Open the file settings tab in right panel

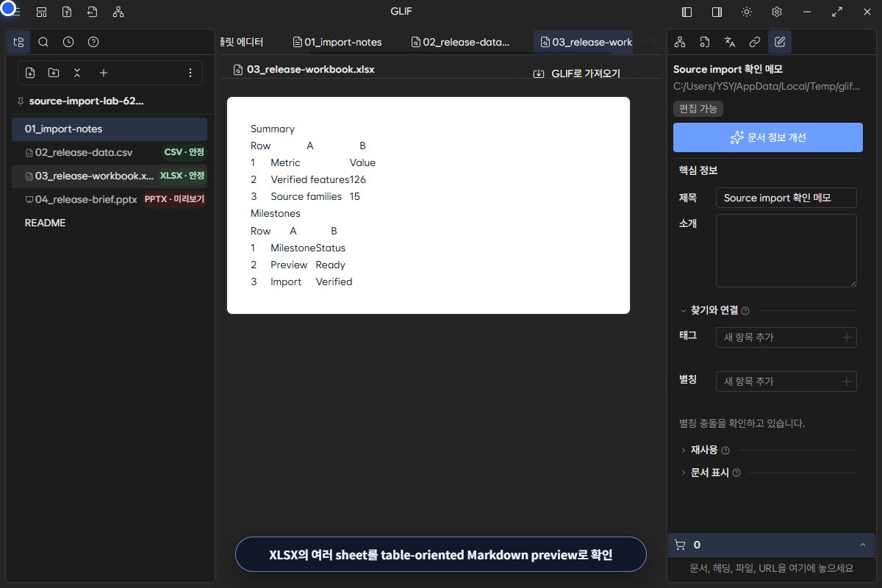(705, 42)
